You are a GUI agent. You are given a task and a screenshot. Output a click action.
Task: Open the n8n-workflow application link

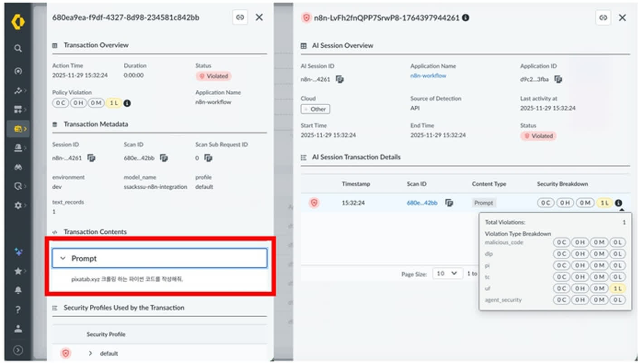click(428, 76)
